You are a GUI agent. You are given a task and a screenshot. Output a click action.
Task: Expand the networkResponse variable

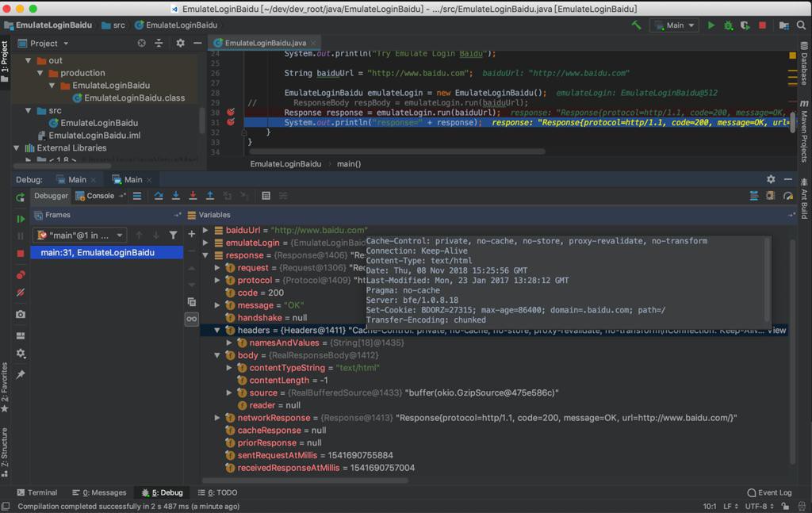217,418
